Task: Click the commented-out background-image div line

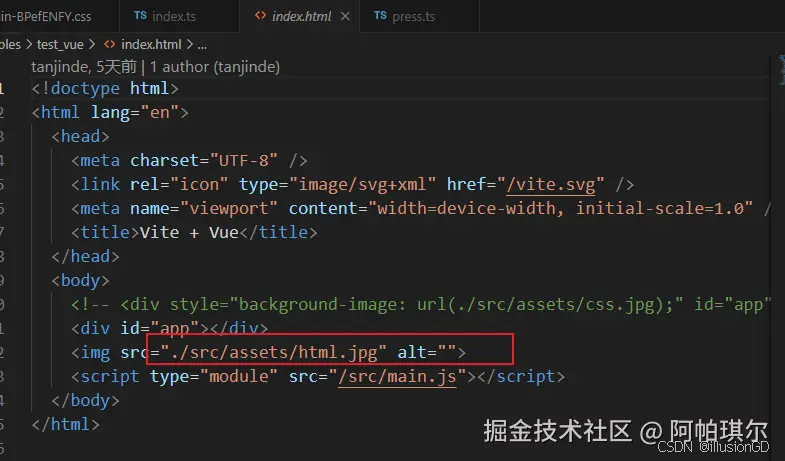Action: 421,304
